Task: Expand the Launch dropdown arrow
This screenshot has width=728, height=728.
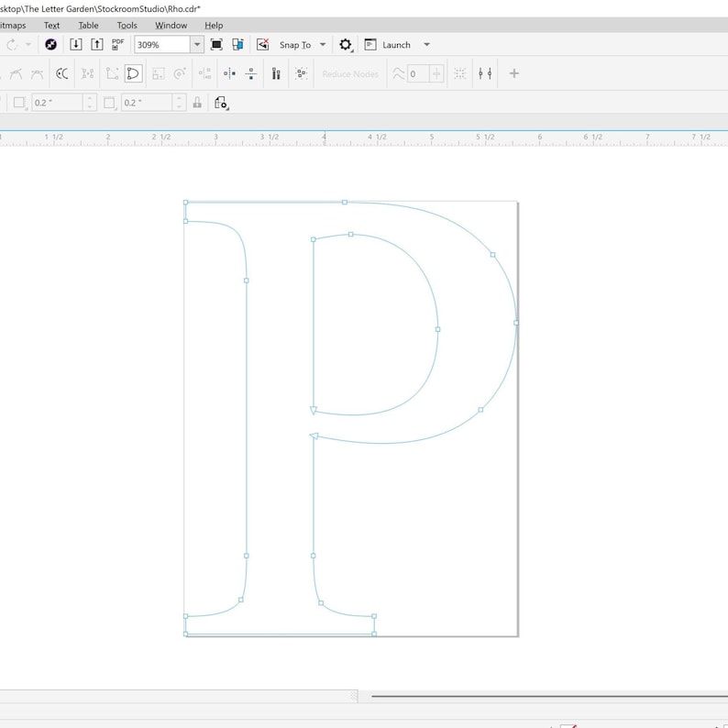Action: pyautogui.click(x=426, y=45)
